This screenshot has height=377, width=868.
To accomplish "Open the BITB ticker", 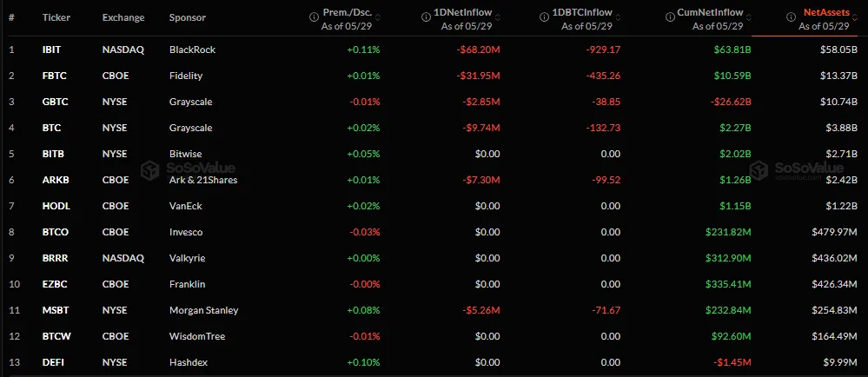I will 53,154.
